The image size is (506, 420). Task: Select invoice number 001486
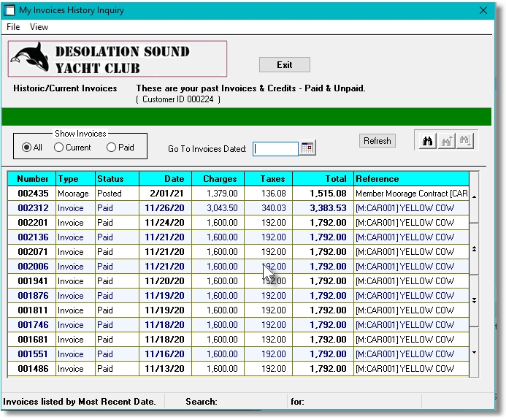point(33,369)
